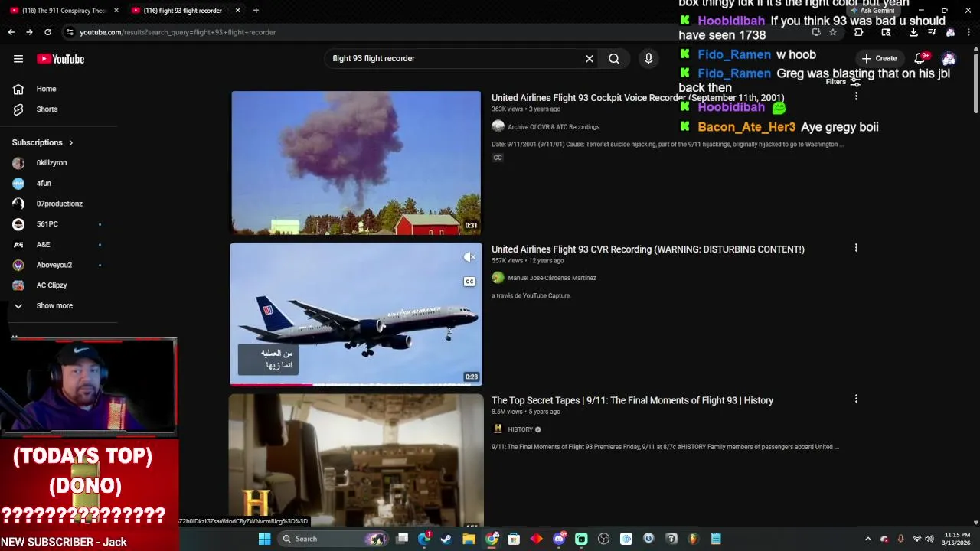Open the Shorts sidebar item
Viewport: 980px width, 551px height.
point(47,109)
